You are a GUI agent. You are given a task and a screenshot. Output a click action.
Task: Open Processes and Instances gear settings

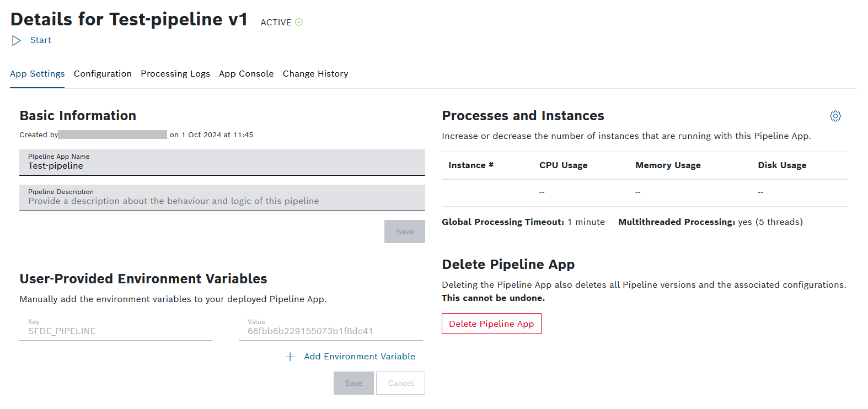[x=835, y=116]
